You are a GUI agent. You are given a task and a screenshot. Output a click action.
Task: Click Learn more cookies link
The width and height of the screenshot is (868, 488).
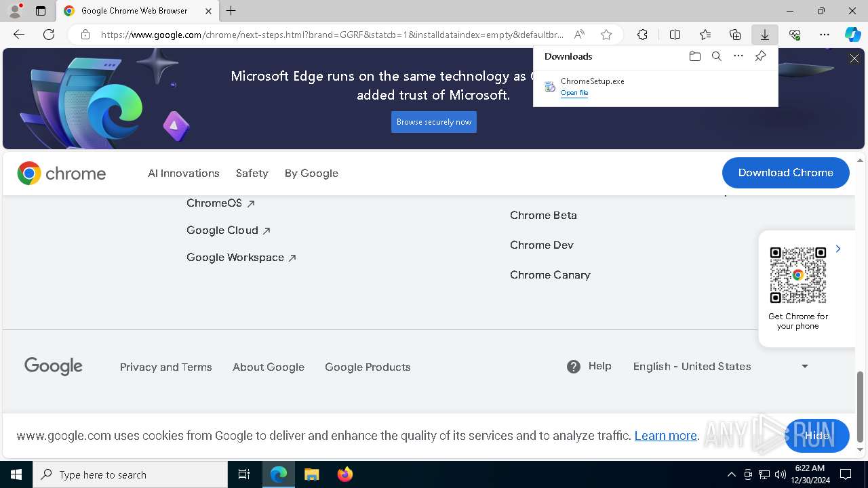pyautogui.click(x=666, y=436)
